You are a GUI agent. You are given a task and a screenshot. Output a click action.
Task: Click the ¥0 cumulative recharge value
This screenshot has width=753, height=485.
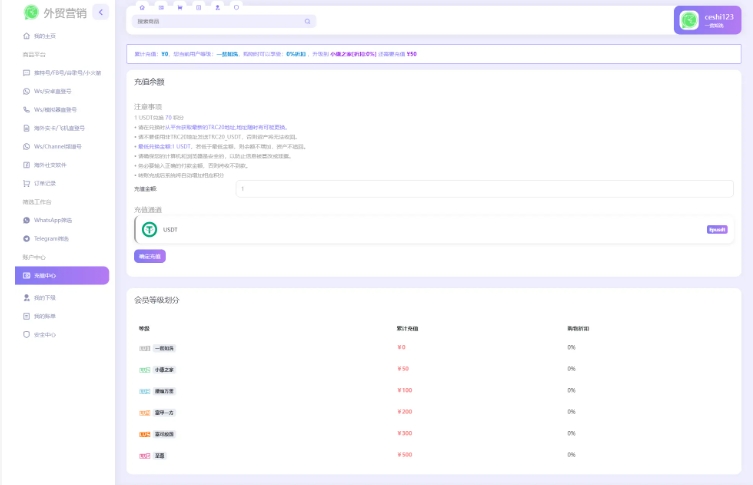[401, 347]
